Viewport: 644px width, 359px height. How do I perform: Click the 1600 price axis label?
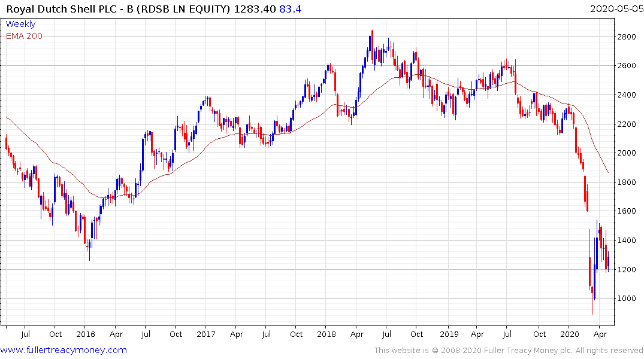pos(627,211)
